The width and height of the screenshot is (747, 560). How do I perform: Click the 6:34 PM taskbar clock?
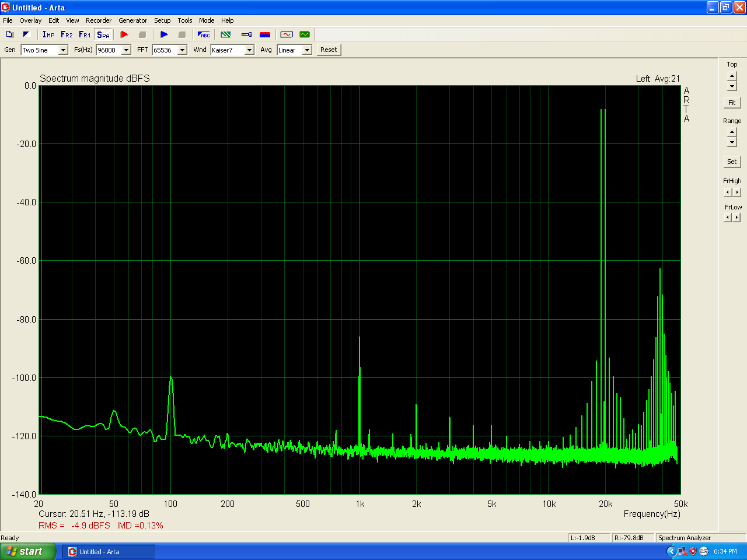click(725, 551)
